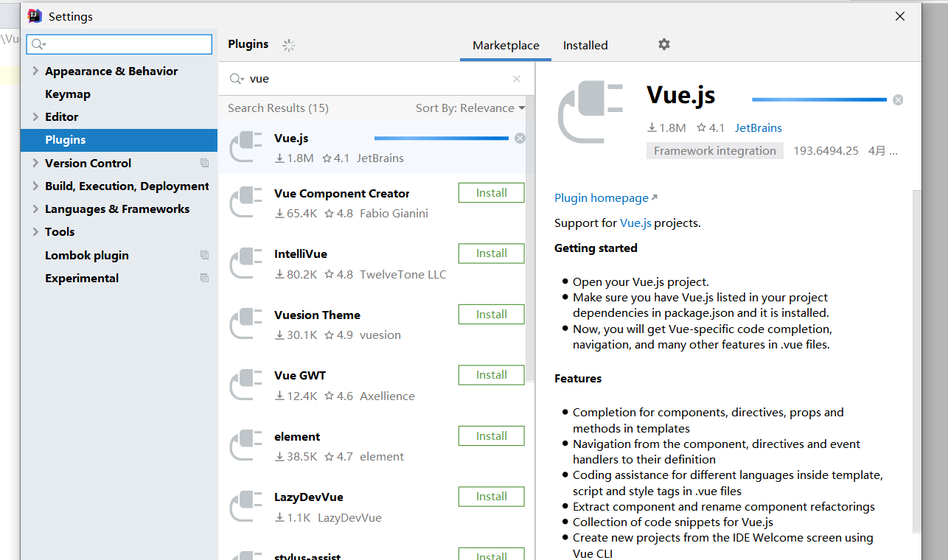Screen dimensions: 948x560
Task: Click the loading spinner next to Plugins
Action: pos(289,45)
